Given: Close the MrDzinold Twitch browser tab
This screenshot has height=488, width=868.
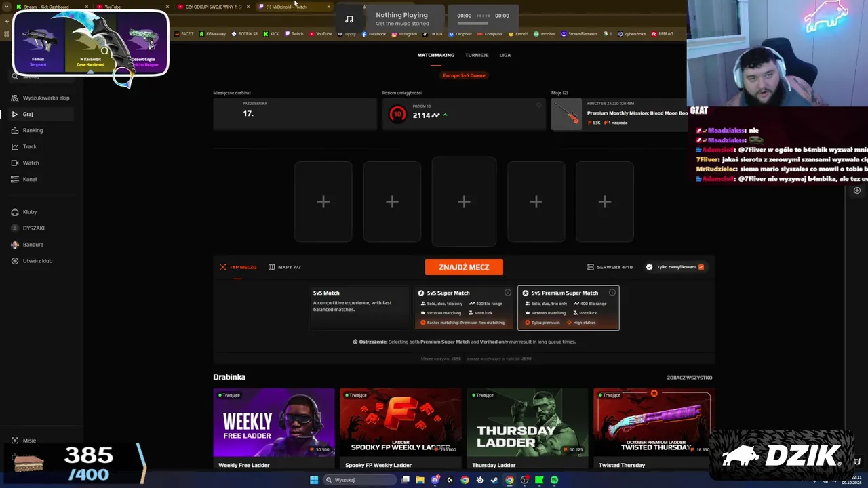Looking at the screenshot, I should 329,7.
